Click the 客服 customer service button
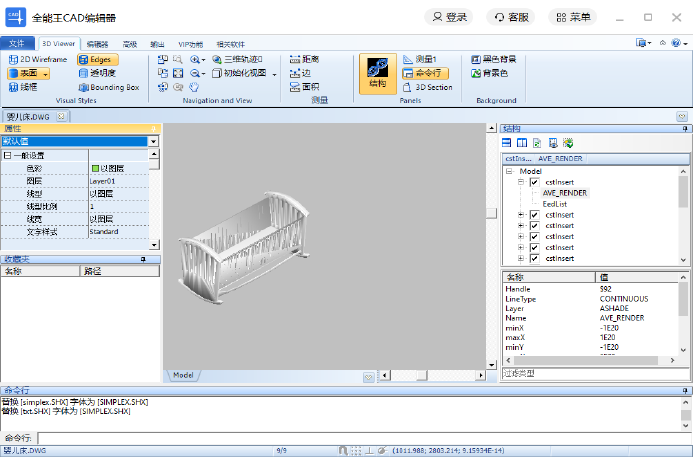Viewport: 693px width, 457px height. point(510,17)
